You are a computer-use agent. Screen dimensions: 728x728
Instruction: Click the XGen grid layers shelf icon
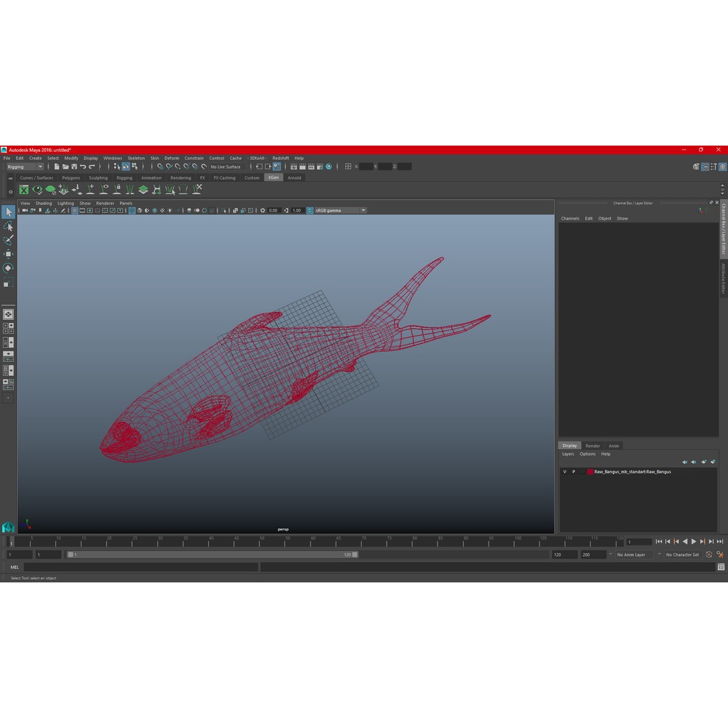click(x=144, y=189)
